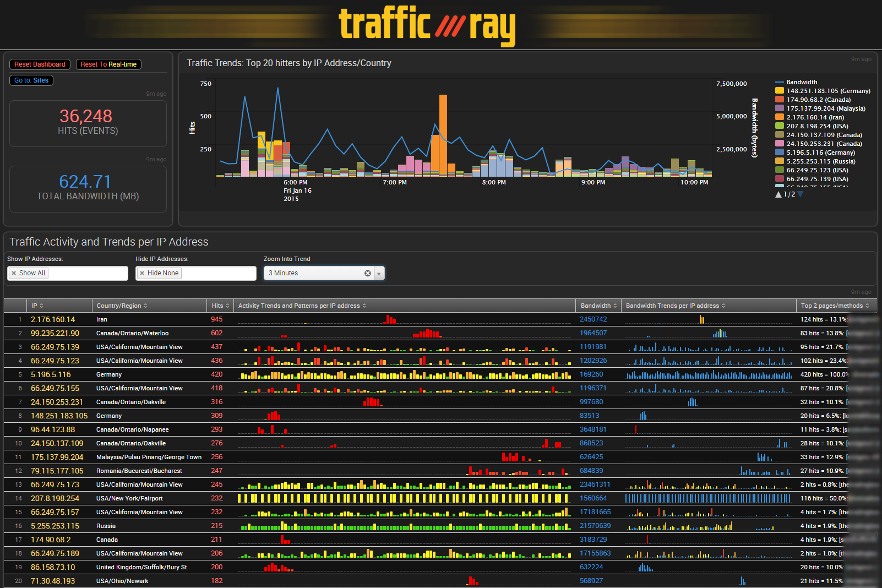882x588 pixels.
Task: Click sort icon for Activity Trends and Patterns column
Action: pos(364,306)
